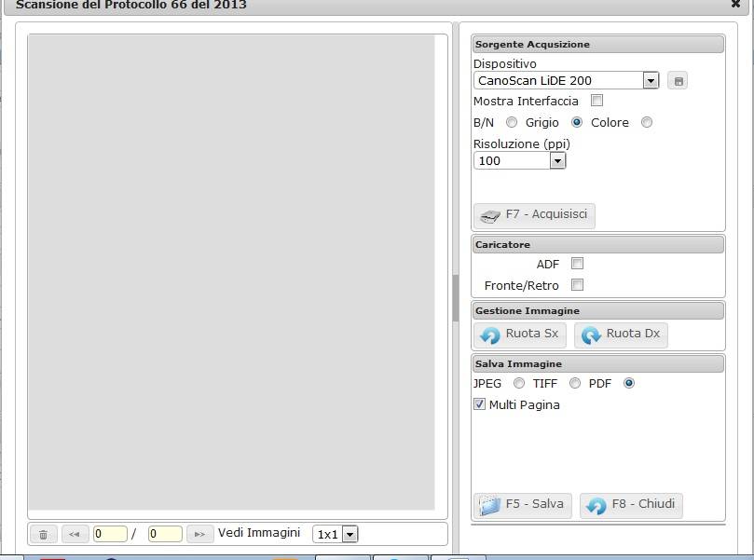Enable the ADF feeder checkbox

[x=577, y=264]
